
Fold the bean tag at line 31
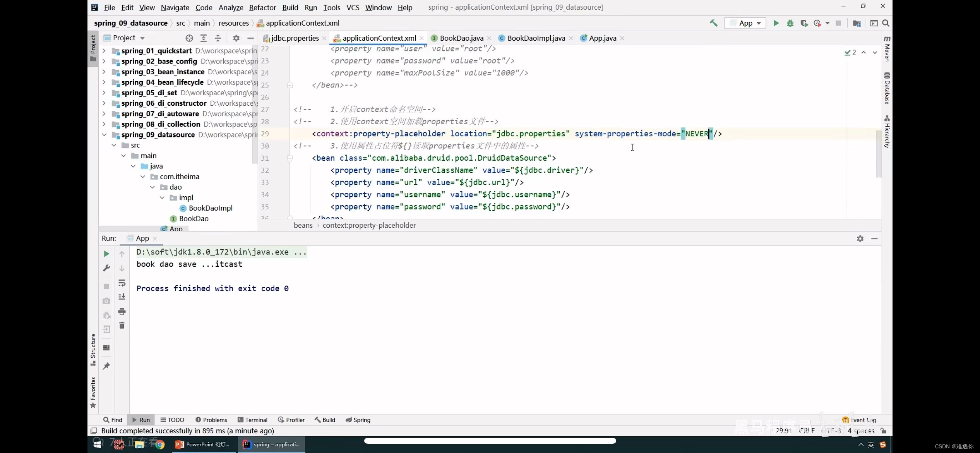(290, 158)
